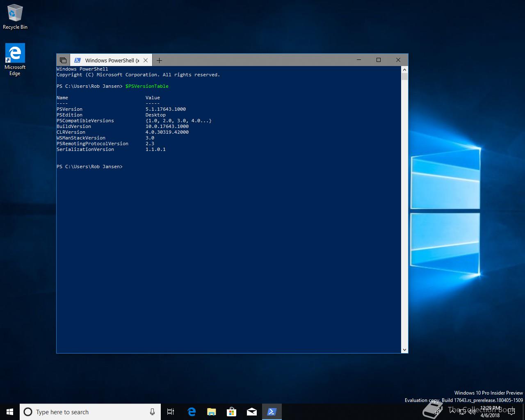Open Task View from the taskbar

pyautogui.click(x=171, y=412)
